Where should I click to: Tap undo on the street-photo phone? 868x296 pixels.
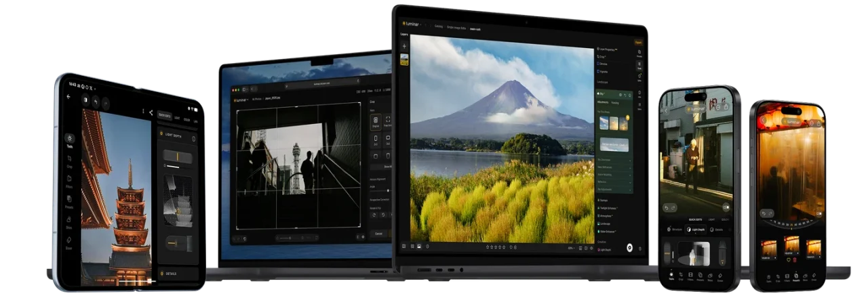667,208
